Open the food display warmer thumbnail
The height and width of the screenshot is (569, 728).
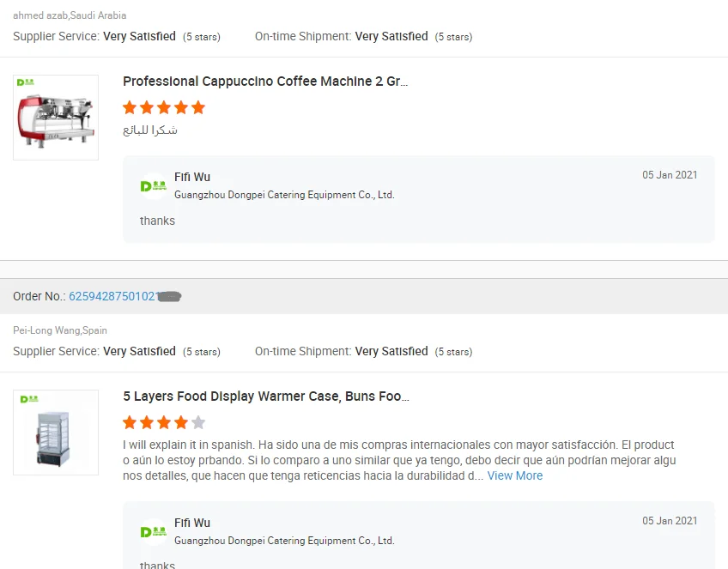(x=56, y=433)
